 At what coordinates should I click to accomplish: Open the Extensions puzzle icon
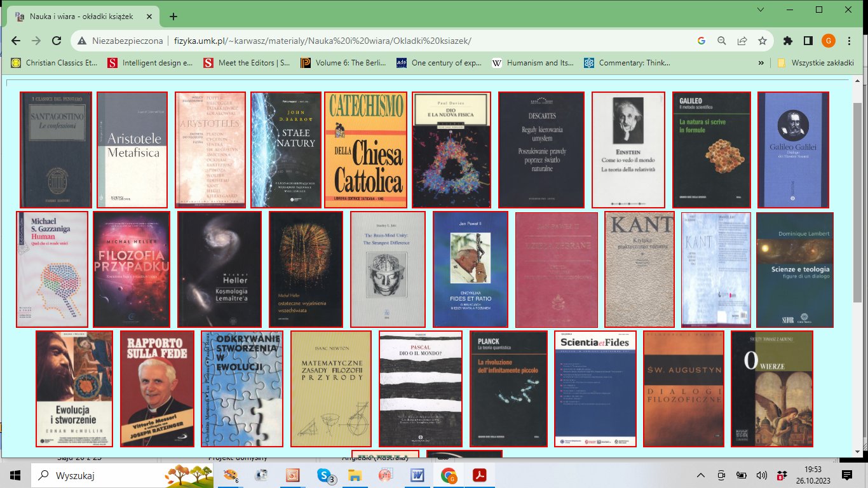[x=788, y=41]
